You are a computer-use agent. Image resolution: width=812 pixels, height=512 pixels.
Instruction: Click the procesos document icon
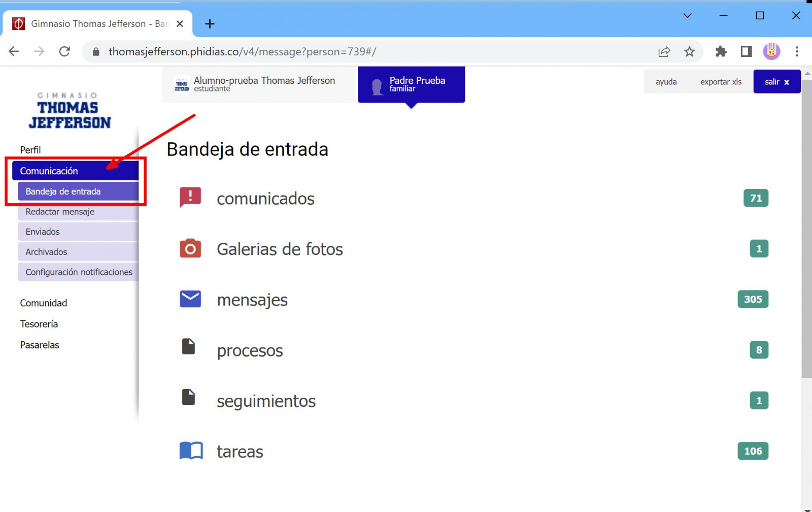(x=189, y=346)
